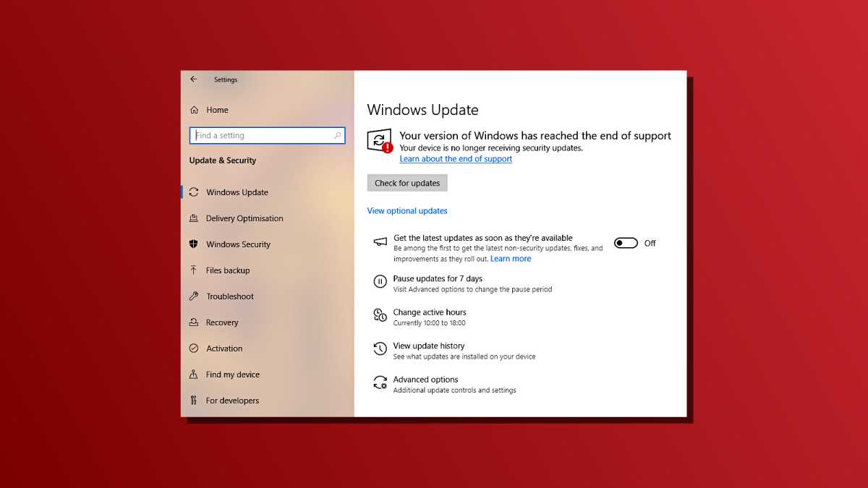This screenshot has width=868, height=488.
Task: Click the Check for updates button
Action: coord(407,182)
